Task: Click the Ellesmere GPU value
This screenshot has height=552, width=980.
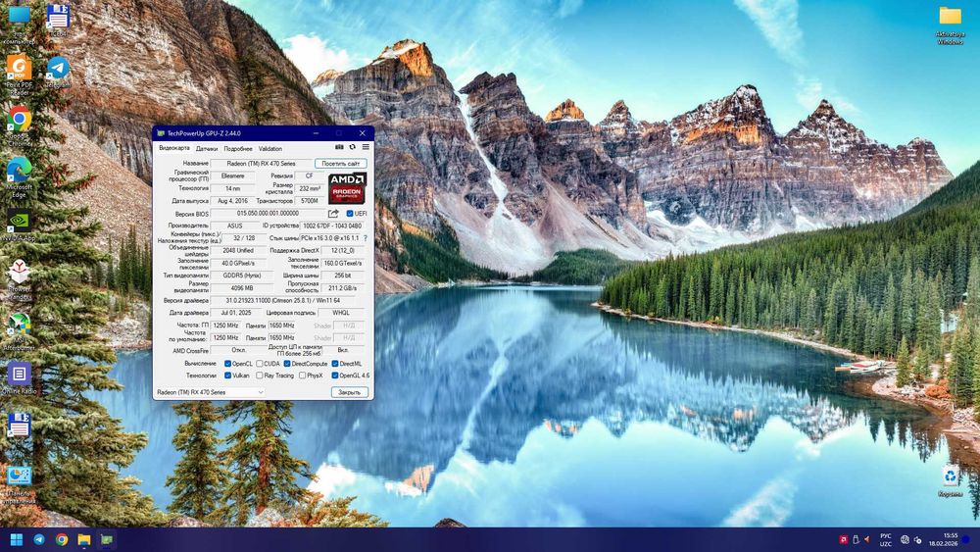Action: pos(233,176)
